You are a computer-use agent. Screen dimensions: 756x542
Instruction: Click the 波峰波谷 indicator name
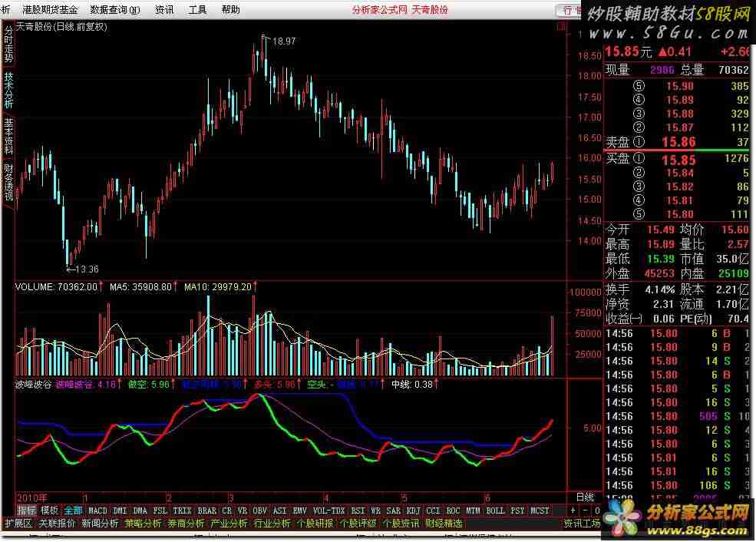click(34, 385)
